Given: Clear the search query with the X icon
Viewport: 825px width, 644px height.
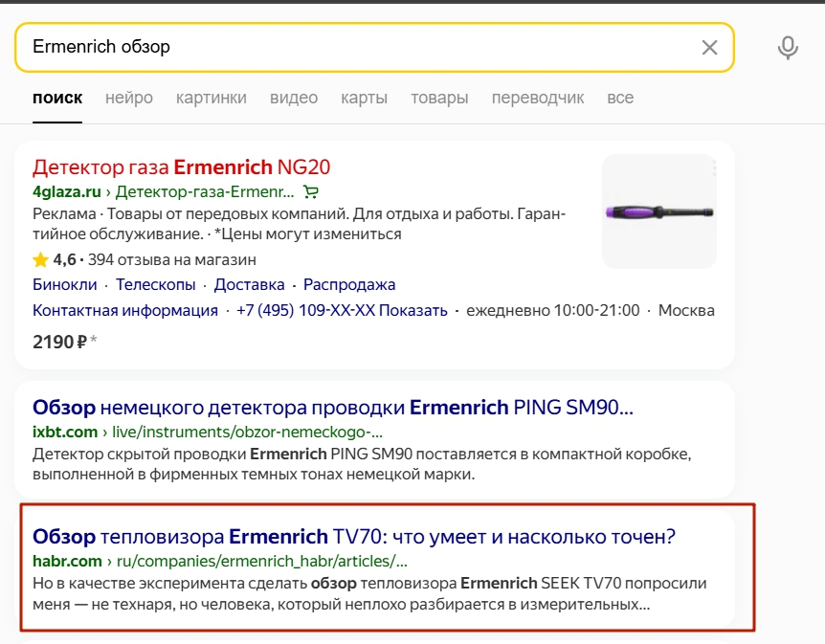Looking at the screenshot, I should (x=709, y=47).
